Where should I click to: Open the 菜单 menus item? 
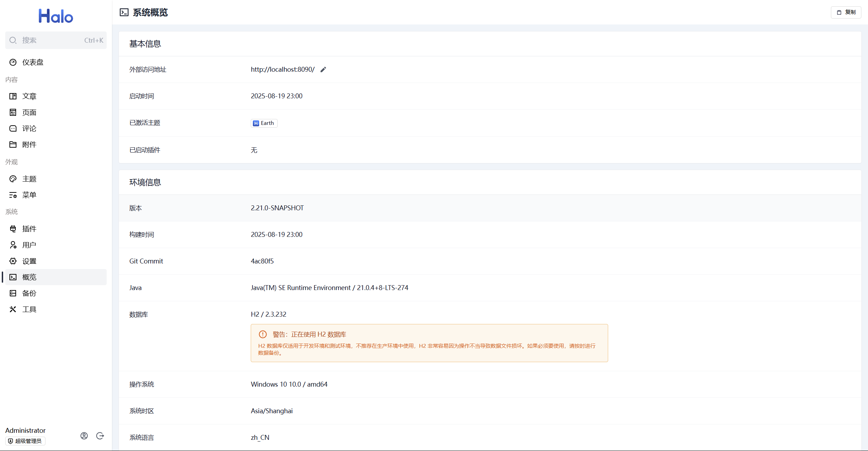point(29,195)
